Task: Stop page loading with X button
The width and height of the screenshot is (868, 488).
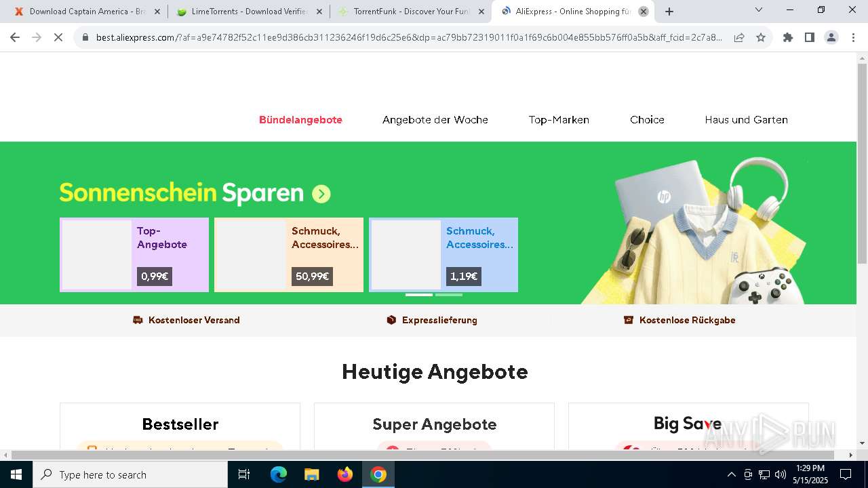Action: (x=58, y=38)
